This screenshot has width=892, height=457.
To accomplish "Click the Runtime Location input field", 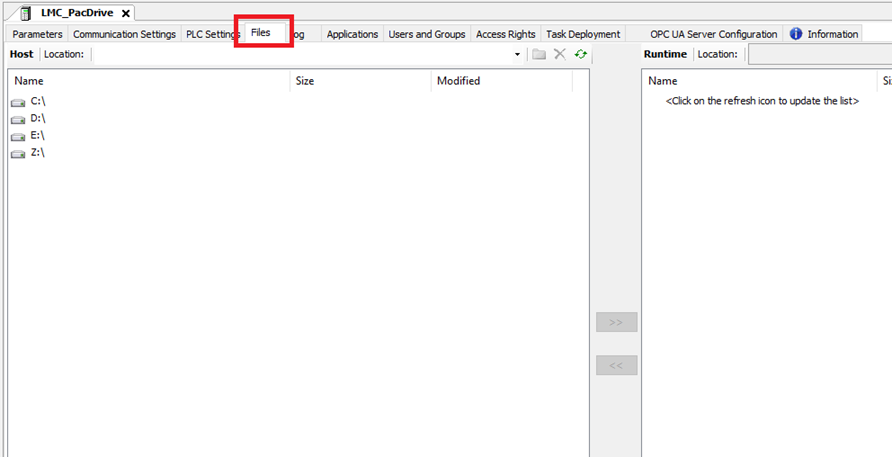I will (819, 54).
